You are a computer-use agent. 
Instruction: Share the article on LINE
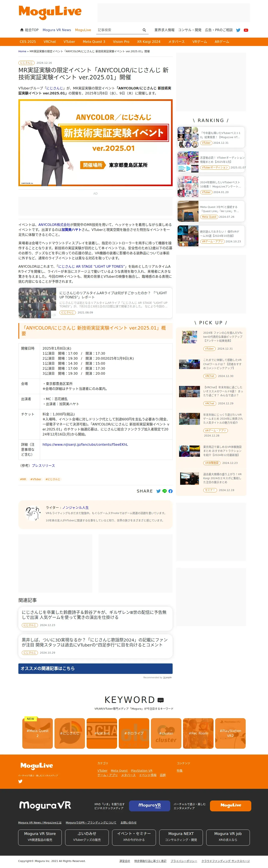(x=165, y=491)
